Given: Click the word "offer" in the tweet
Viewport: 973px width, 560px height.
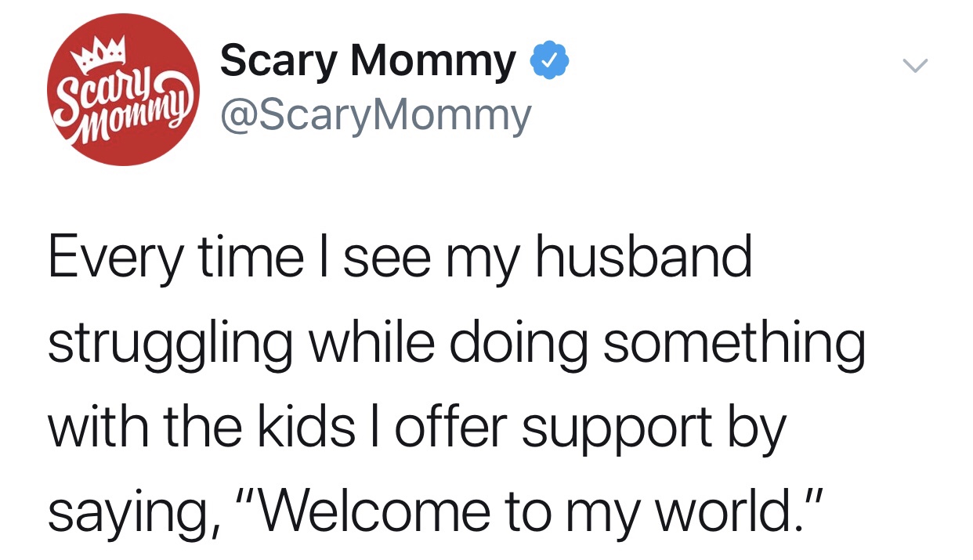Looking at the screenshot, I should pos(450,427).
